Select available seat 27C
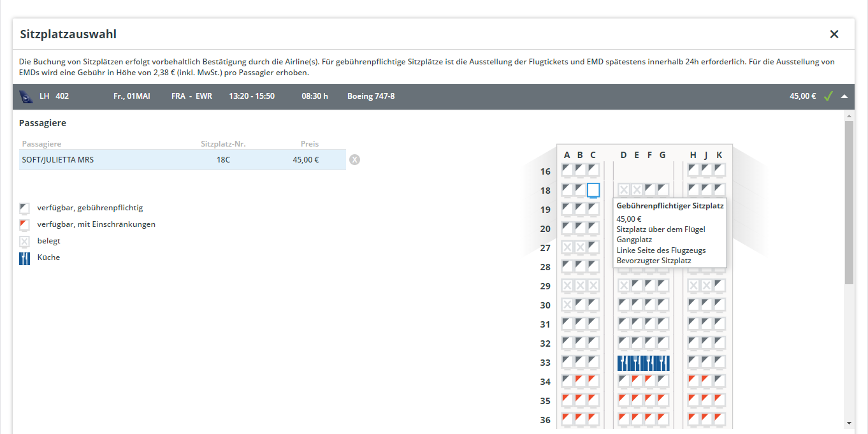The width and height of the screenshot is (868, 434). (x=593, y=247)
